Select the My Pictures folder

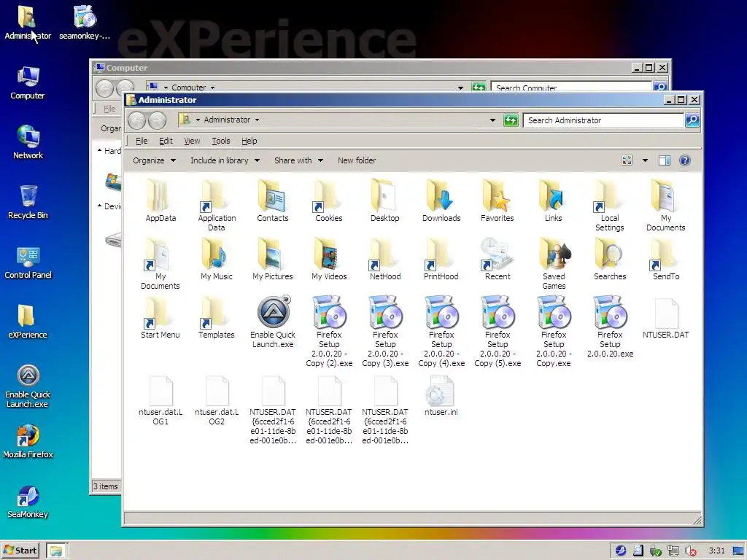pyautogui.click(x=273, y=260)
